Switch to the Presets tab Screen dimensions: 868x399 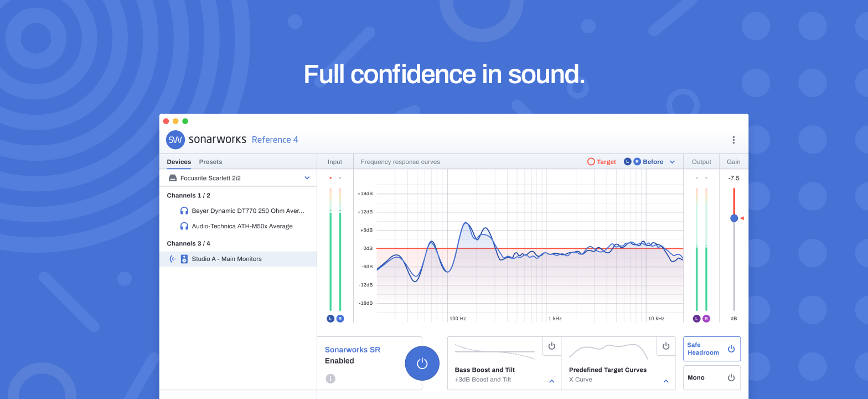(x=210, y=162)
